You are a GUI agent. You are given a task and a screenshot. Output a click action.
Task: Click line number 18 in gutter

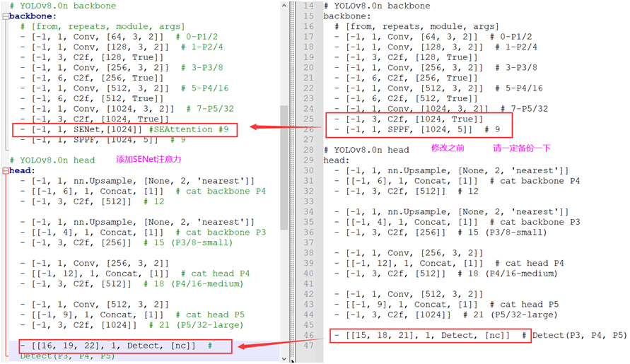tap(308, 47)
